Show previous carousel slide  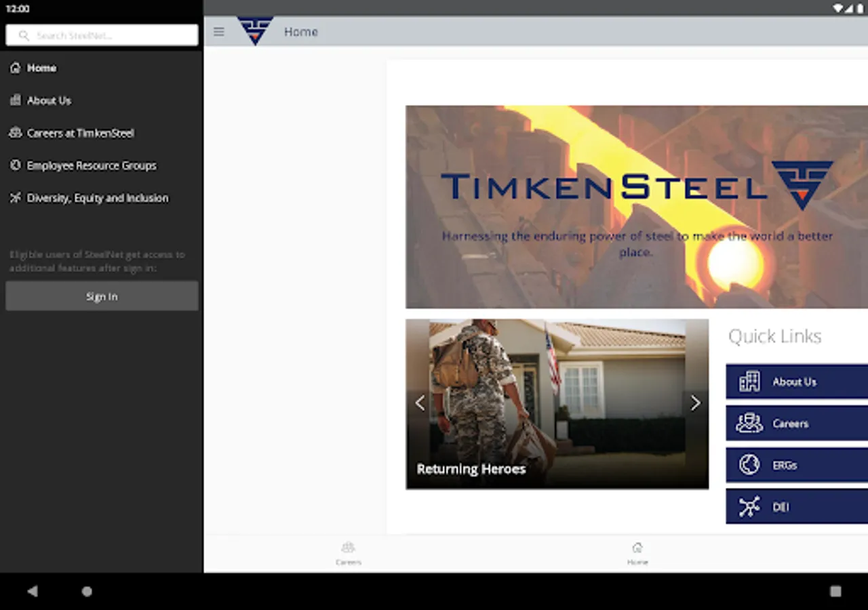coord(420,403)
